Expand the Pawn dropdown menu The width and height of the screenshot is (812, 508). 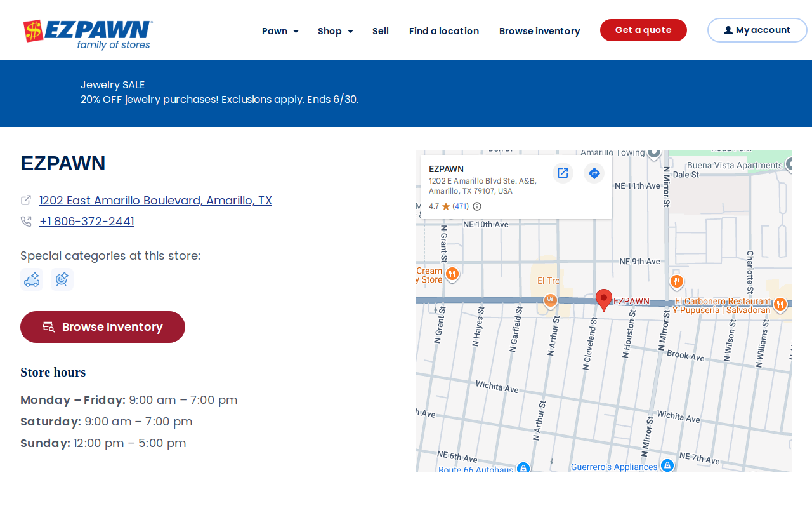coord(280,31)
